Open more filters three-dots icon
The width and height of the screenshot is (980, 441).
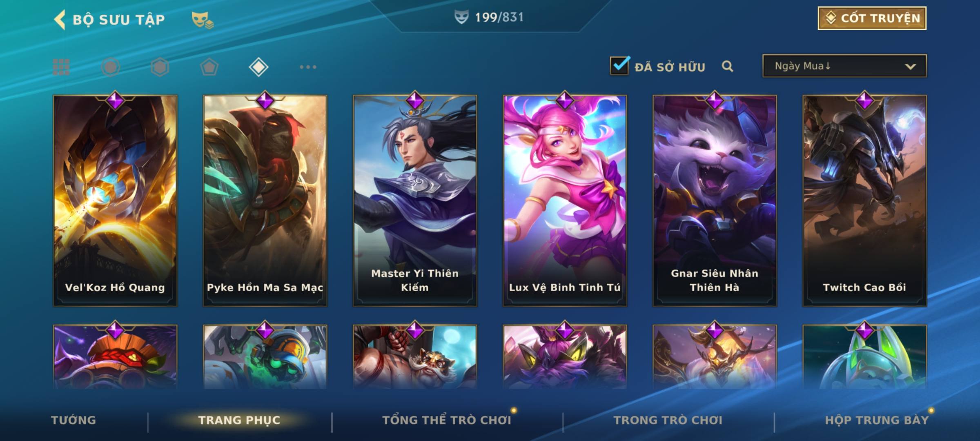point(308,67)
